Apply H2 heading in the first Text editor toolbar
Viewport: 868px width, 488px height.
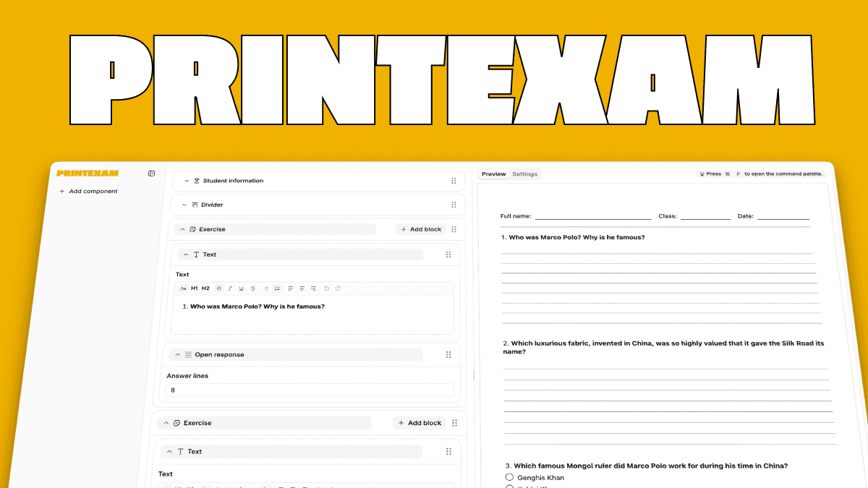point(205,288)
